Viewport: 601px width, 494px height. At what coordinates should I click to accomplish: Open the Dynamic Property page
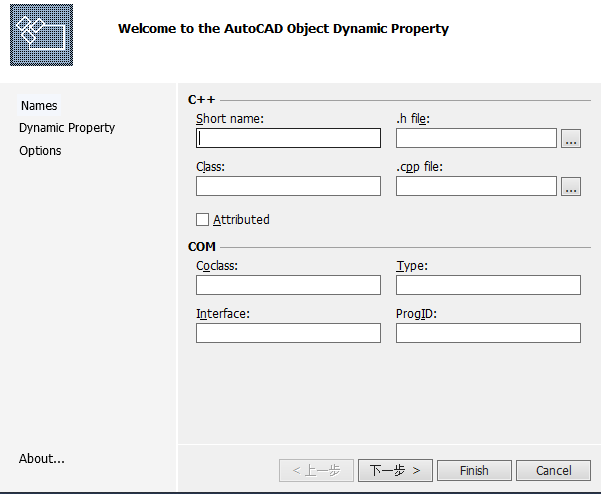pos(67,128)
